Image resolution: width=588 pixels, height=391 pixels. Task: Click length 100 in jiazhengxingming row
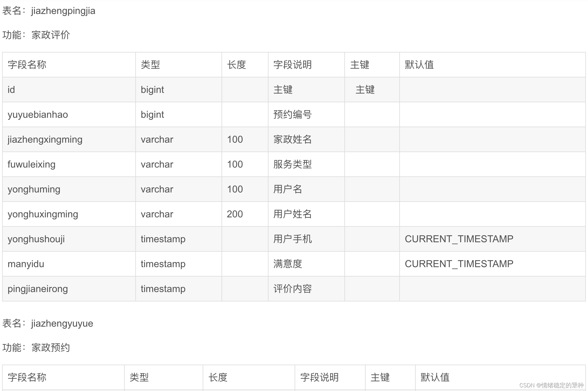pyautogui.click(x=235, y=139)
